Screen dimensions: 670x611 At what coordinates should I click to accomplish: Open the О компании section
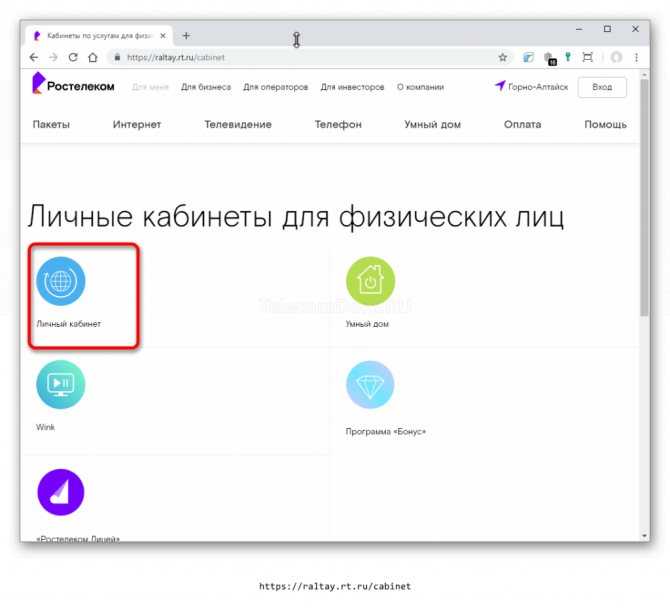420,87
